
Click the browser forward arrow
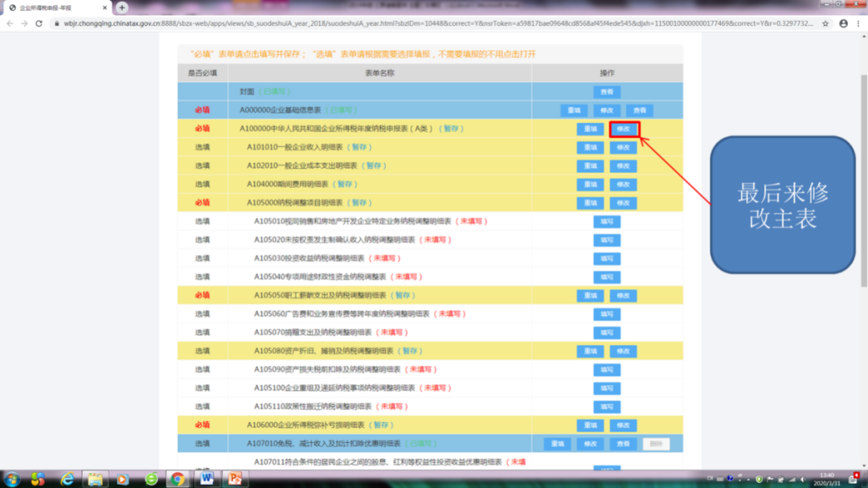(24, 24)
